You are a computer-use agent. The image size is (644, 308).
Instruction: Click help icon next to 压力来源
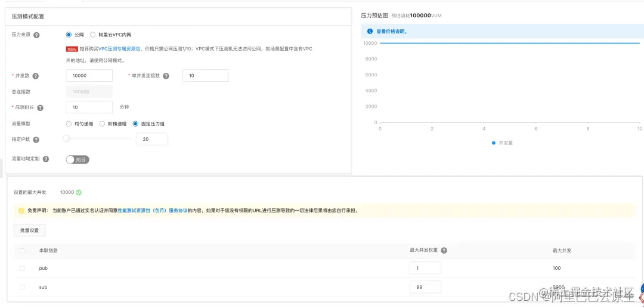pos(36,35)
